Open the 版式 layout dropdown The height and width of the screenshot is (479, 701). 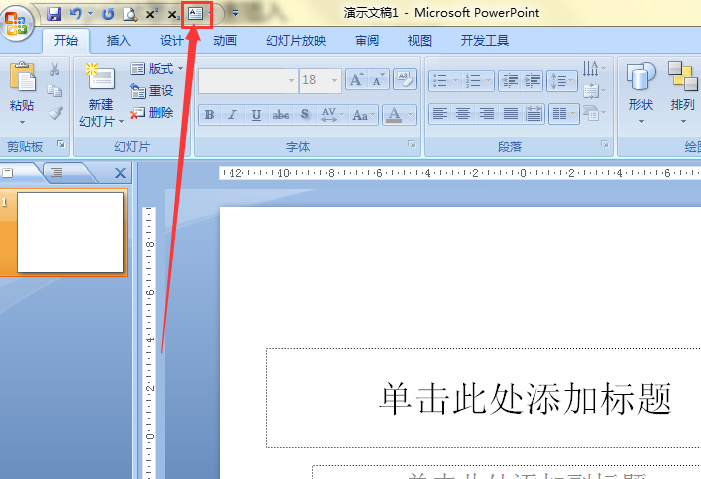click(x=157, y=68)
